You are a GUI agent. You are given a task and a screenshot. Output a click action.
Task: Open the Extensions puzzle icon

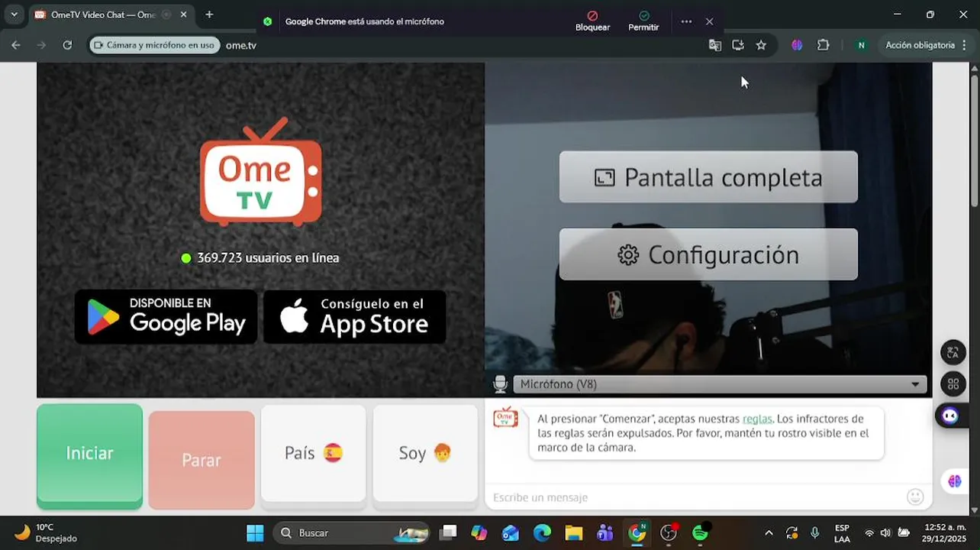coord(823,45)
